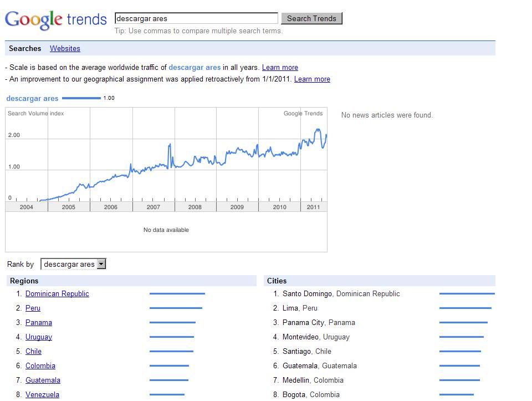Click the descargar ares legend line
The width and height of the screenshot is (532, 401).
[81, 98]
